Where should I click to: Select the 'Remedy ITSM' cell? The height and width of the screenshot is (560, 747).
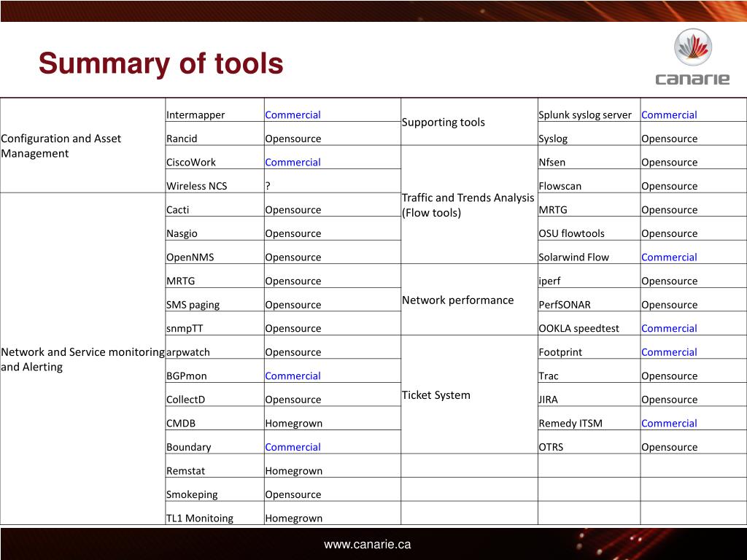(589, 418)
